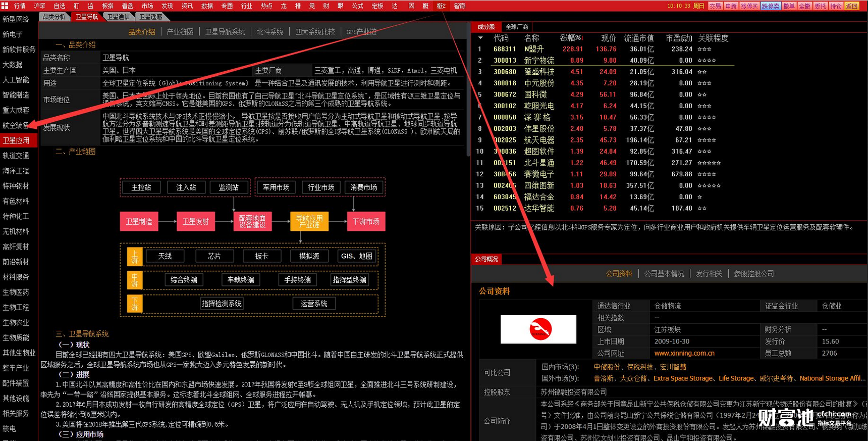Viewport: 868px width, 441px height.
Task: Click the Xinning company logo thumbnail
Action: [538, 329]
